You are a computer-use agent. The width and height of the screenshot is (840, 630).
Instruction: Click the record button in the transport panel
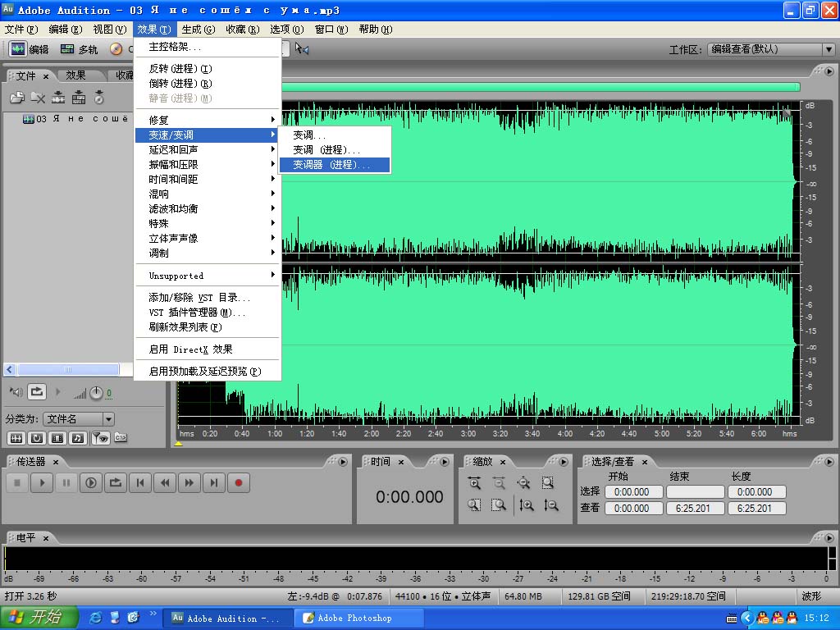pyautogui.click(x=239, y=483)
